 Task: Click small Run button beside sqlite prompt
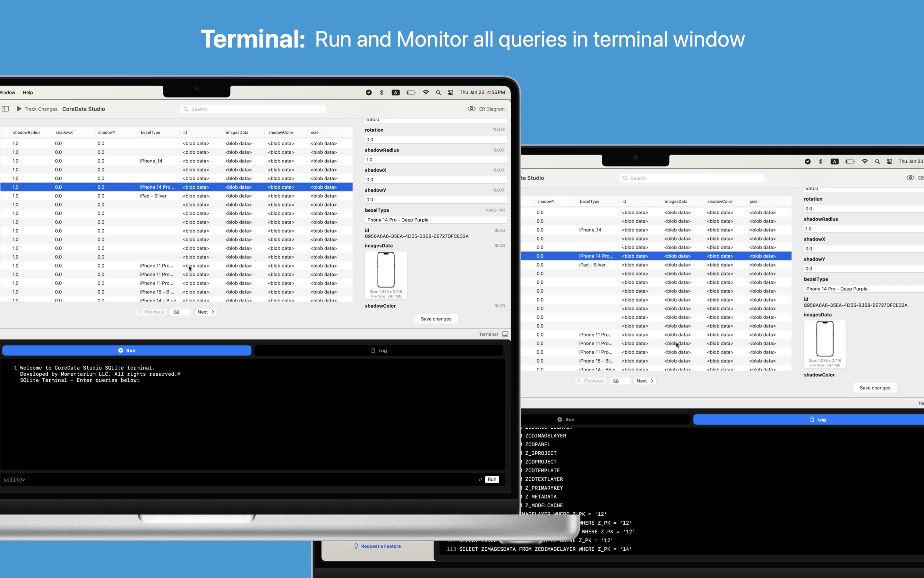492,479
